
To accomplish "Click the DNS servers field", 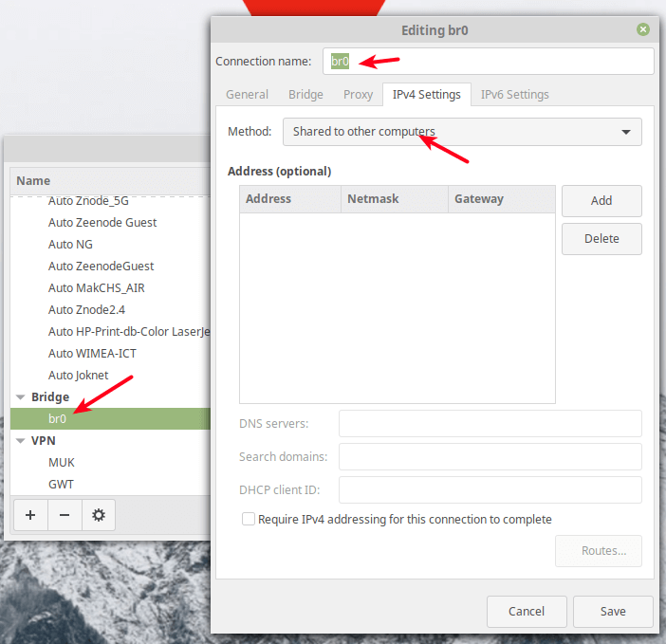I will pyautogui.click(x=490, y=423).
